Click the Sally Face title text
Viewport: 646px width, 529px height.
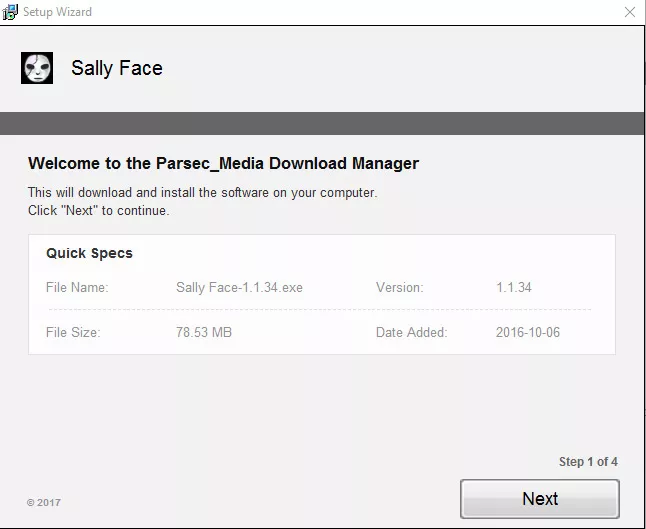pos(117,68)
